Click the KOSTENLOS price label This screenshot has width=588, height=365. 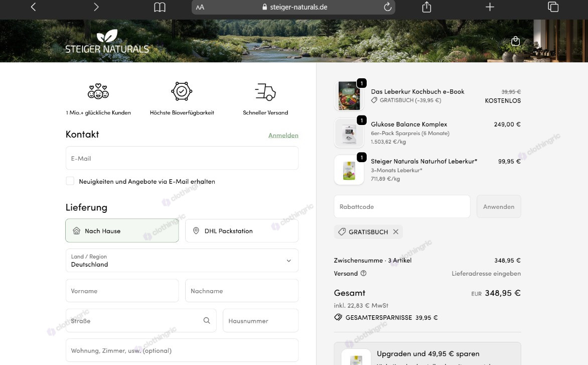tap(503, 100)
